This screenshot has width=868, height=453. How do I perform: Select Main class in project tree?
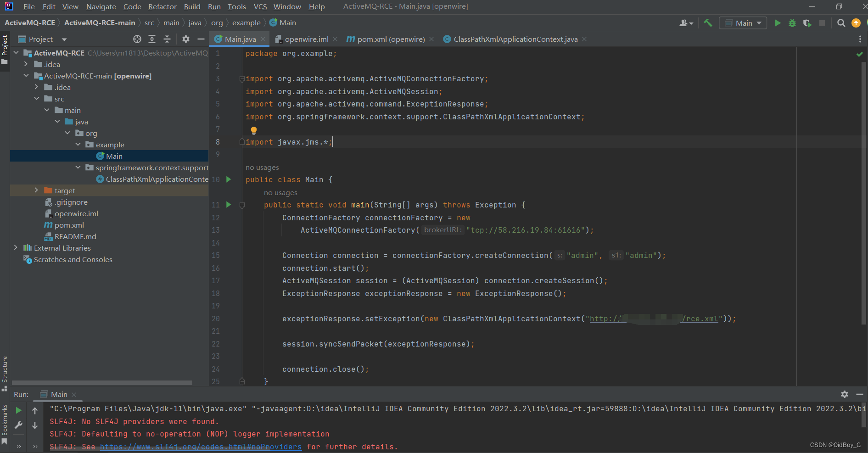(109, 156)
